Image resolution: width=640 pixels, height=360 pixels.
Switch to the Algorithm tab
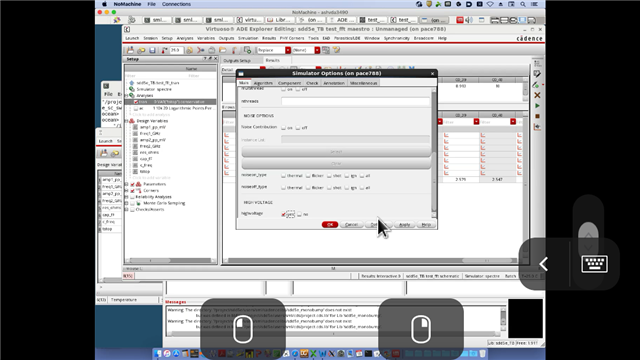pos(263,83)
